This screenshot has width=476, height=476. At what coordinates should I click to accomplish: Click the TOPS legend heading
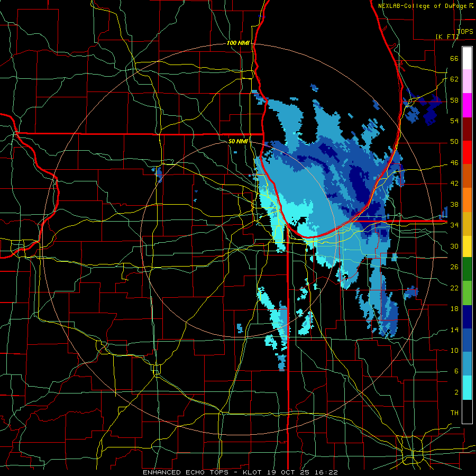[x=465, y=31]
